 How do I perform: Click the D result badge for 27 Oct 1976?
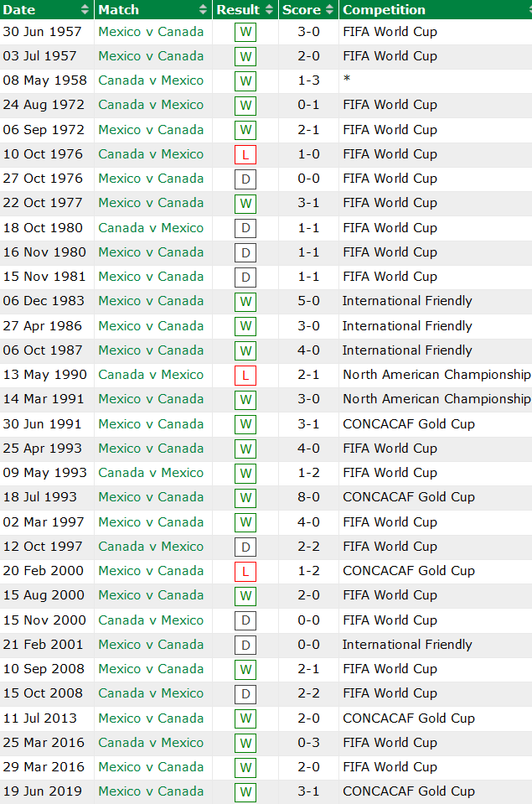[245, 179]
